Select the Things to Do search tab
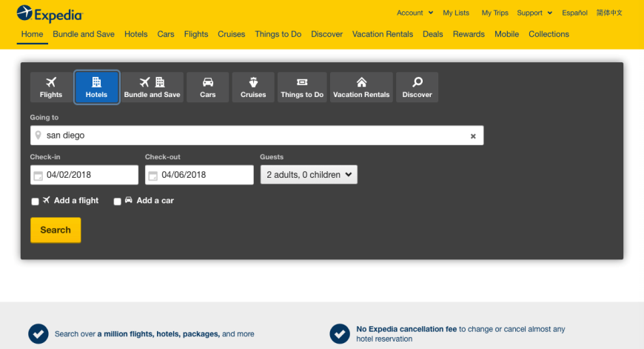Image resolution: width=644 pixels, height=349 pixels. (302, 87)
